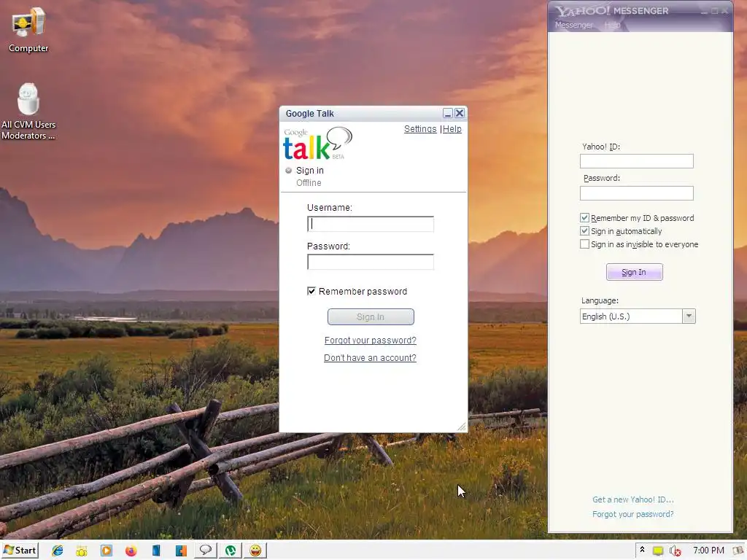The image size is (747, 560).
Task: Click the Google Talk window resize grip
Action: (462, 427)
